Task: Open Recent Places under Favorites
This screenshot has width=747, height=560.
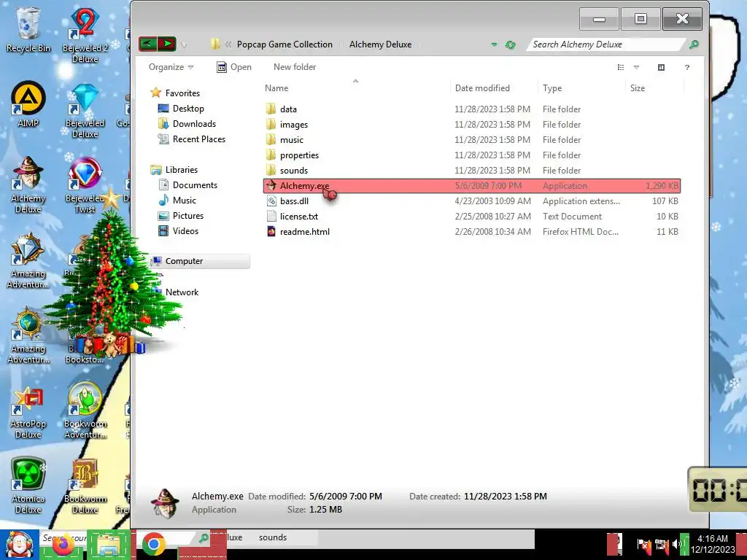Action: [x=192, y=139]
